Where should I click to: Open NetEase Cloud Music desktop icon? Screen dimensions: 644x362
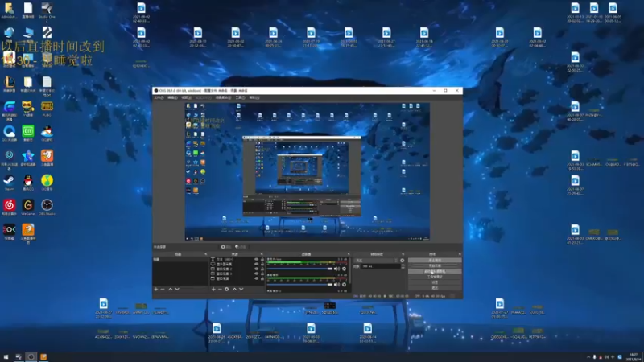point(9,207)
